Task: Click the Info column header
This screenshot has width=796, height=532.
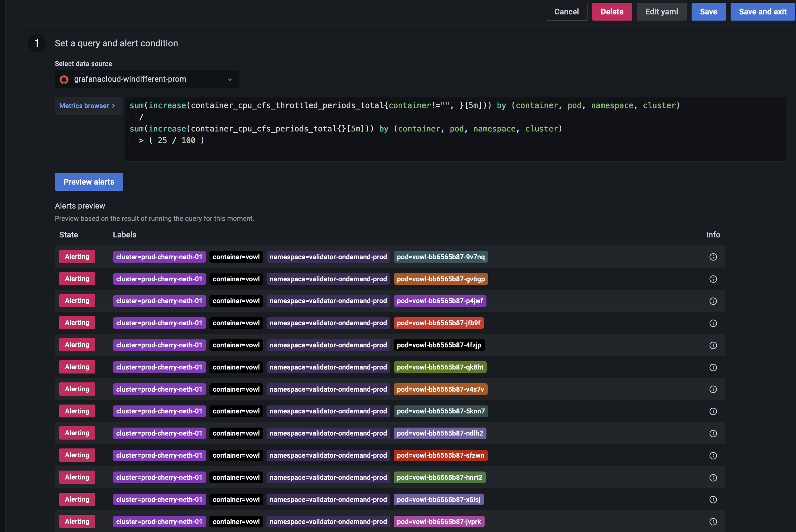Action: [713, 235]
